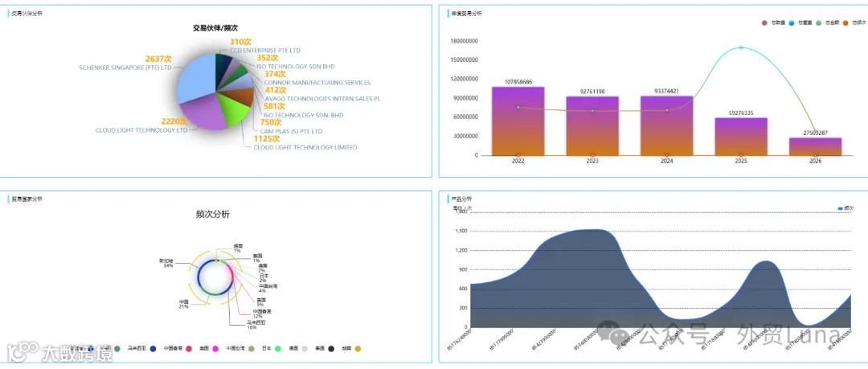Click the 2025 peak point on green line

[x=741, y=47]
